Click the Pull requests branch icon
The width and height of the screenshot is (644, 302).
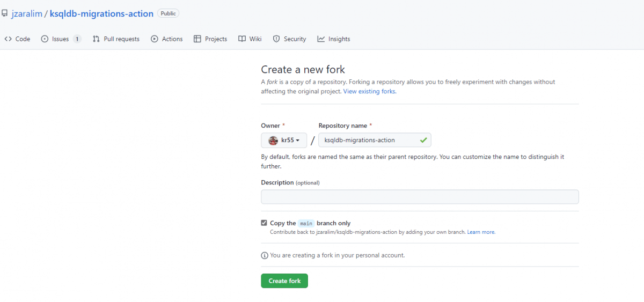click(x=96, y=39)
